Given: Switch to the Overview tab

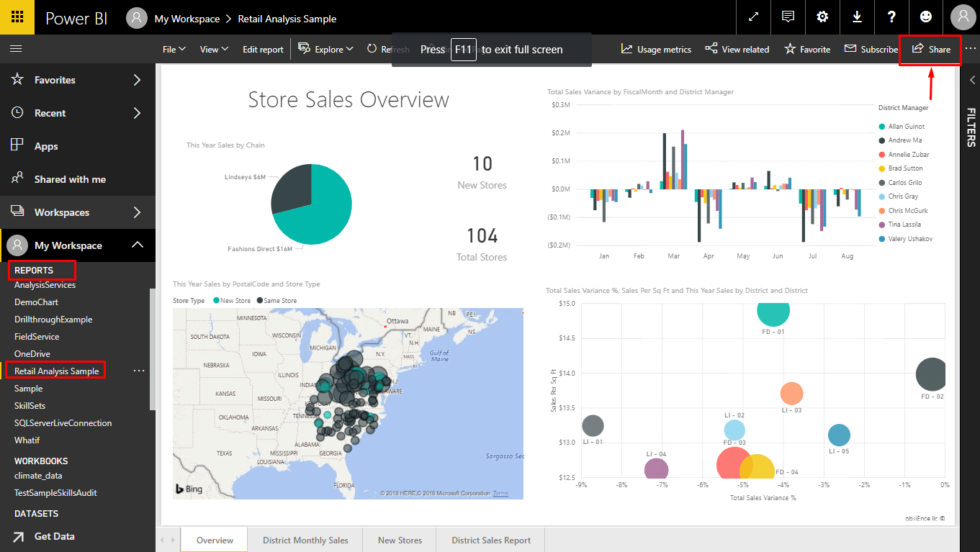Looking at the screenshot, I should tap(215, 540).
